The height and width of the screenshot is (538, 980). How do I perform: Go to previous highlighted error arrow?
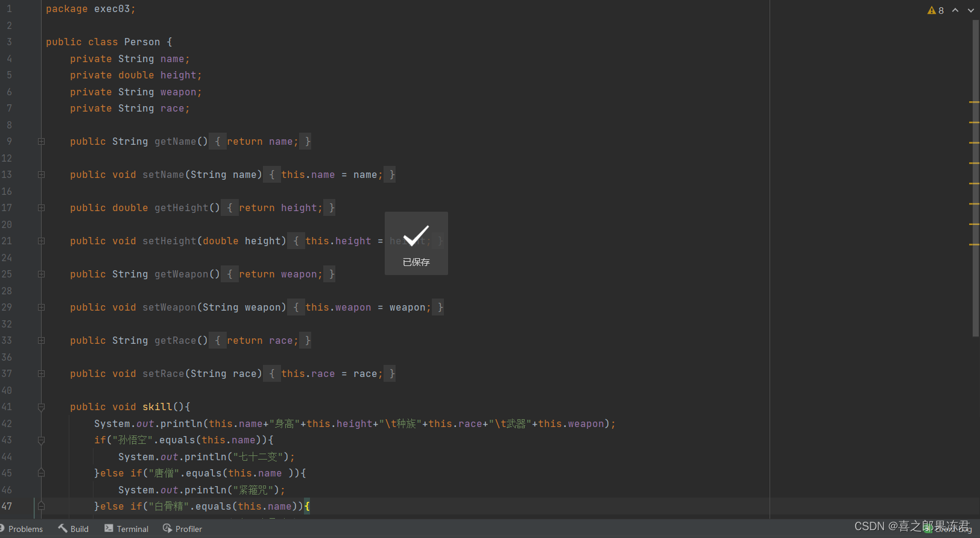click(x=955, y=10)
